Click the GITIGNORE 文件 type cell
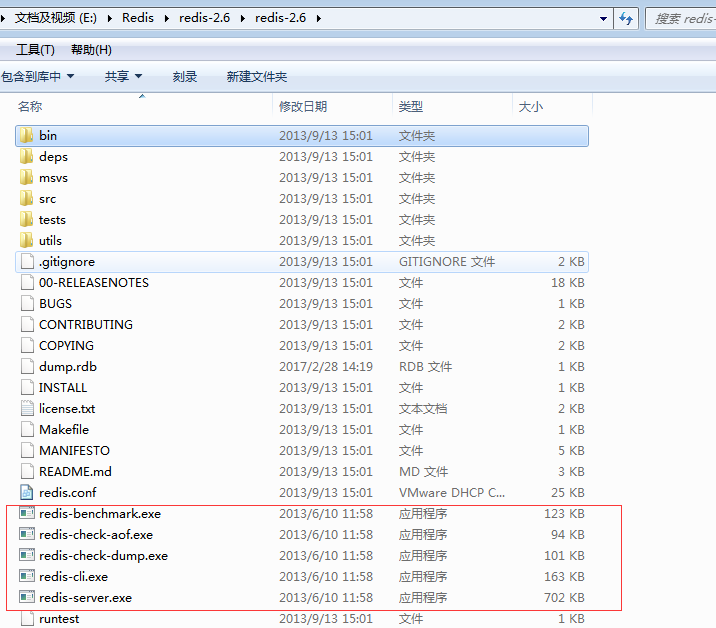The width and height of the screenshot is (716, 628). (x=447, y=261)
